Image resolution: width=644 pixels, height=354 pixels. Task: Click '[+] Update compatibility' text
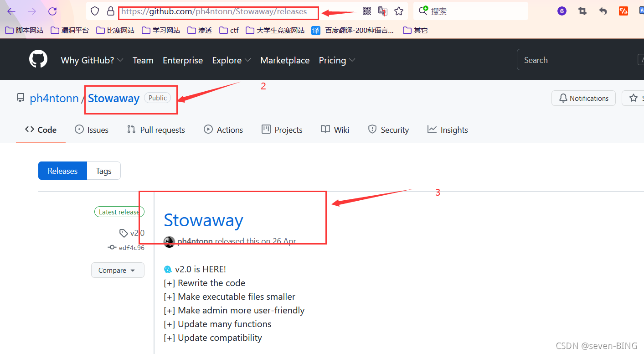pyautogui.click(x=213, y=338)
